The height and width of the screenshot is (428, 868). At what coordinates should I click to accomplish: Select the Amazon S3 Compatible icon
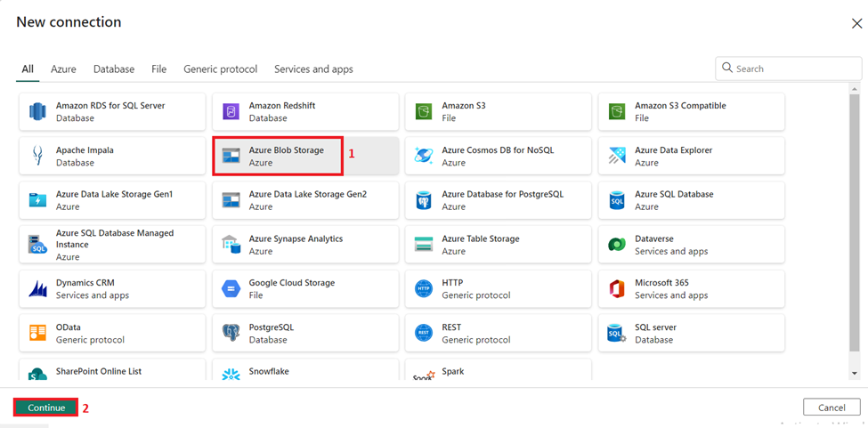click(x=616, y=112)
